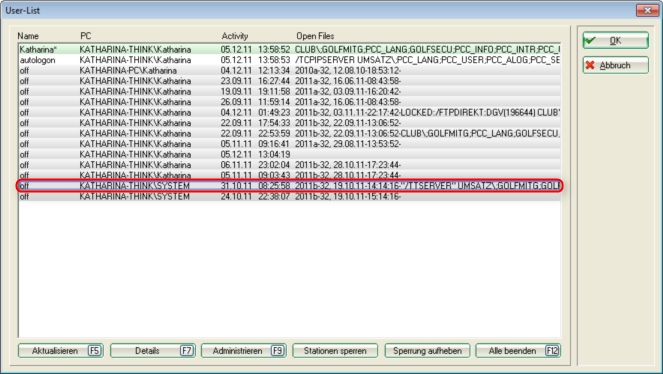663x374 pixels.
Task: Click the red X icon on Abbruch
Action: (590, 65)
